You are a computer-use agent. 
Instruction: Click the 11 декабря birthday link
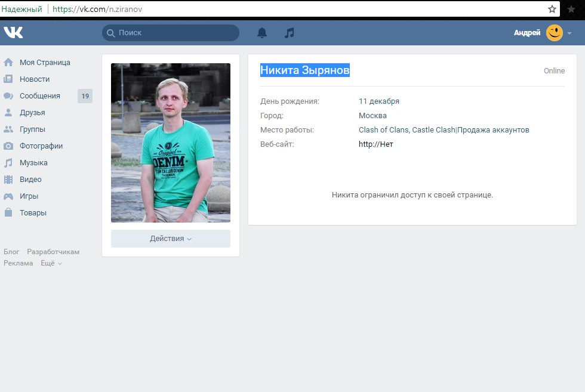[x=379, y=101]
